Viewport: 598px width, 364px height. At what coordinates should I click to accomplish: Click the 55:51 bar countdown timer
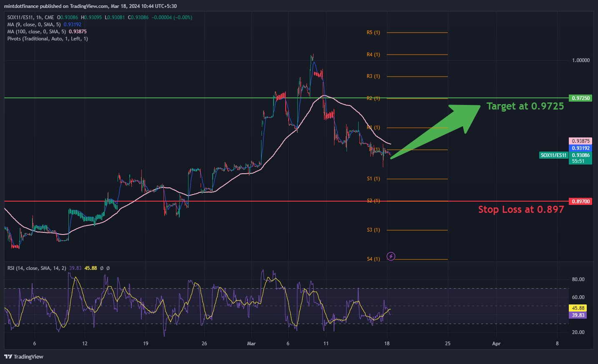coord(578,161)
